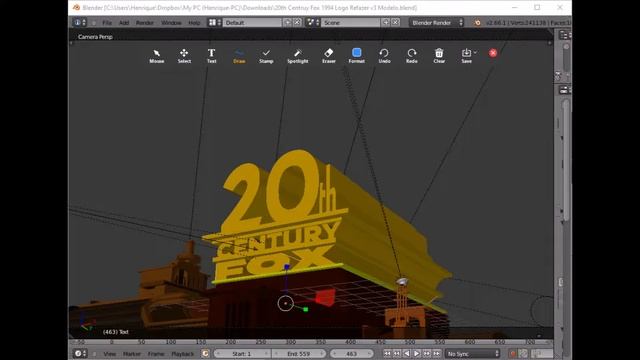Save the annotation screenshot

click(466, 56)
